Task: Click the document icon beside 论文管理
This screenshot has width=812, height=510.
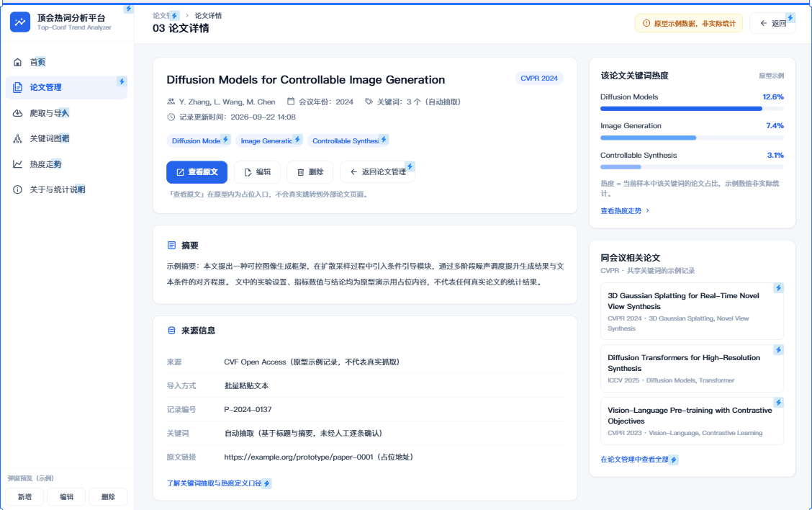Action: [17, 88]
